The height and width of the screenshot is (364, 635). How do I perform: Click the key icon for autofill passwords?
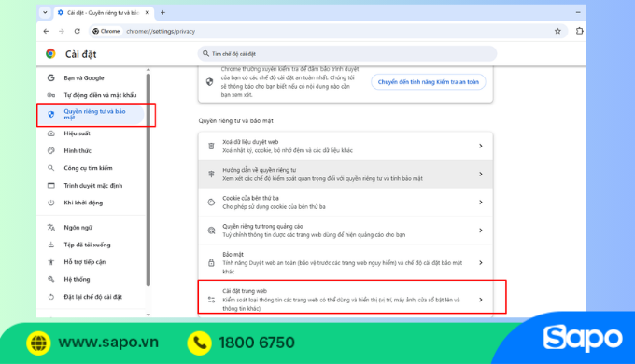(x=50, y=95)
